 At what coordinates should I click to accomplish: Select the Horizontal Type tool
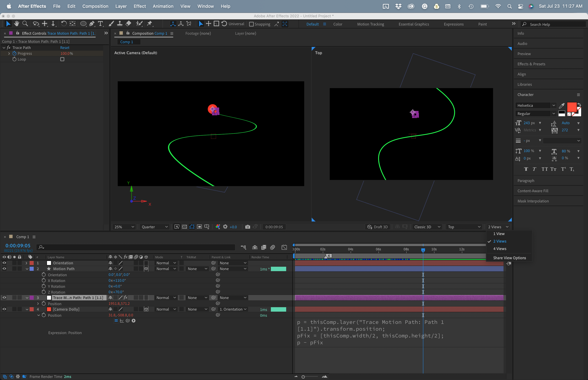click(100, 23)
